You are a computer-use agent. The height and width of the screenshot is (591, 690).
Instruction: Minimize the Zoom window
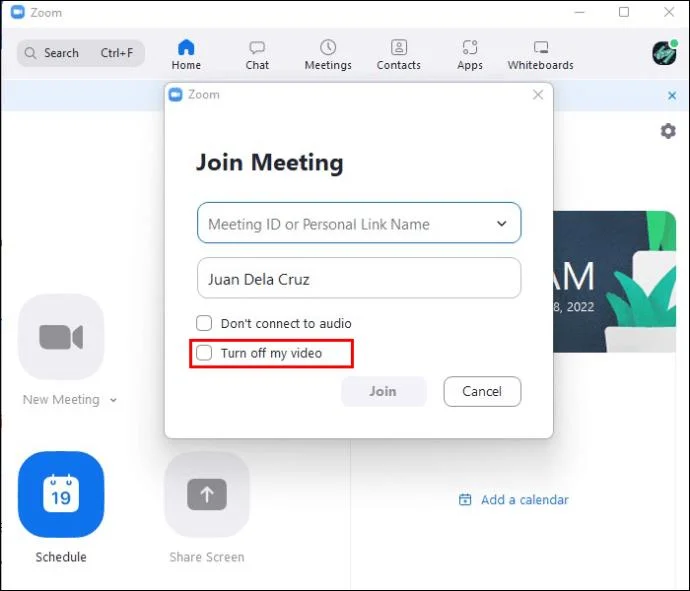[580, 12]
